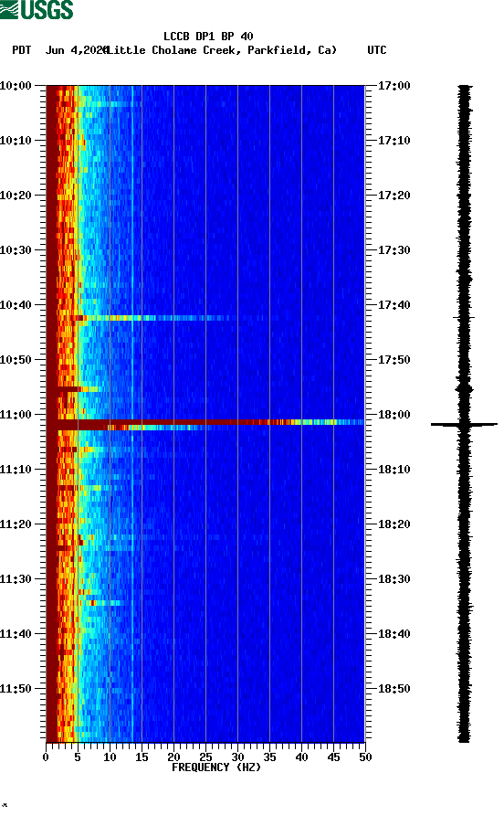Click the '45' Hz frequency axis label
Image resolution: width=504 pixels, height=815 pixels.
(x=333, y=757)
